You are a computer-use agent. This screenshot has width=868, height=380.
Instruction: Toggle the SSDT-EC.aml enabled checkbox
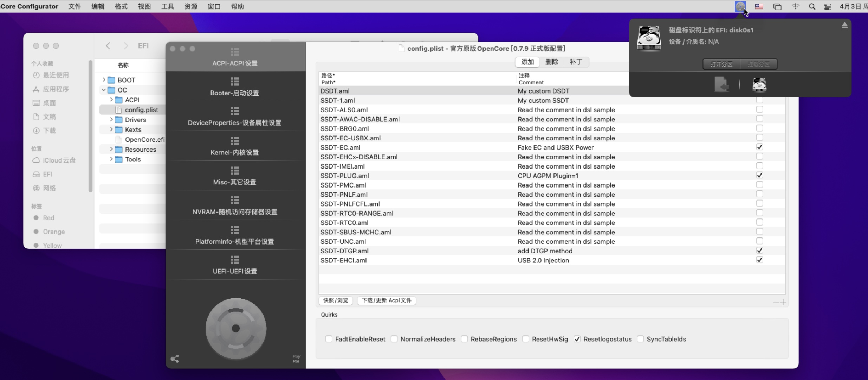pos(759,147)
